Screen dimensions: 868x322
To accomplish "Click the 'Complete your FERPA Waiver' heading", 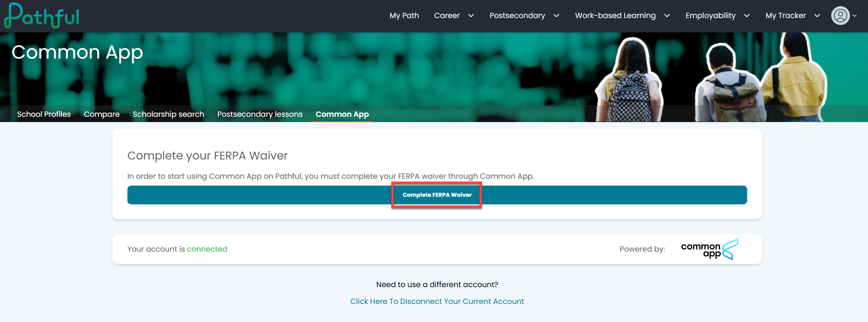I will point(207,156).
